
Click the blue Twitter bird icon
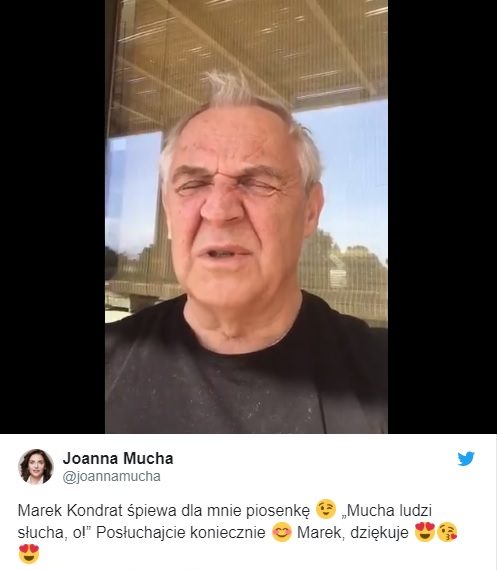(x=466, y=458)
